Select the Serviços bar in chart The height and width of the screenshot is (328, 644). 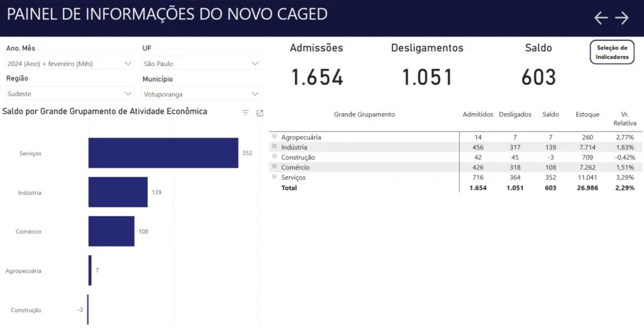[163, 153]
